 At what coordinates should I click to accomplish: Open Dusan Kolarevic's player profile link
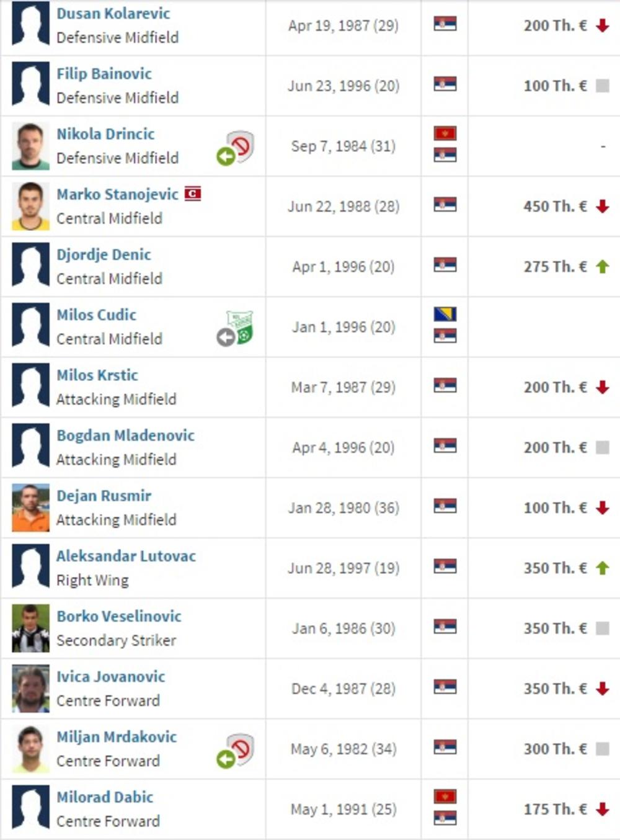click(x=113, y=14)
